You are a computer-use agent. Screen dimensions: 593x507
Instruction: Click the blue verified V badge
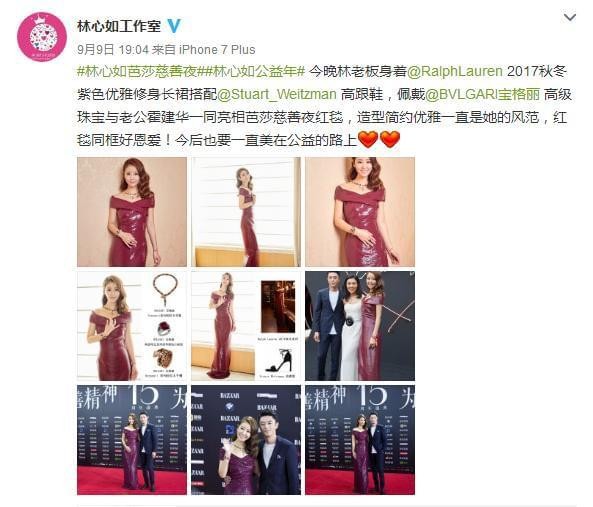(x=174, y=26)
